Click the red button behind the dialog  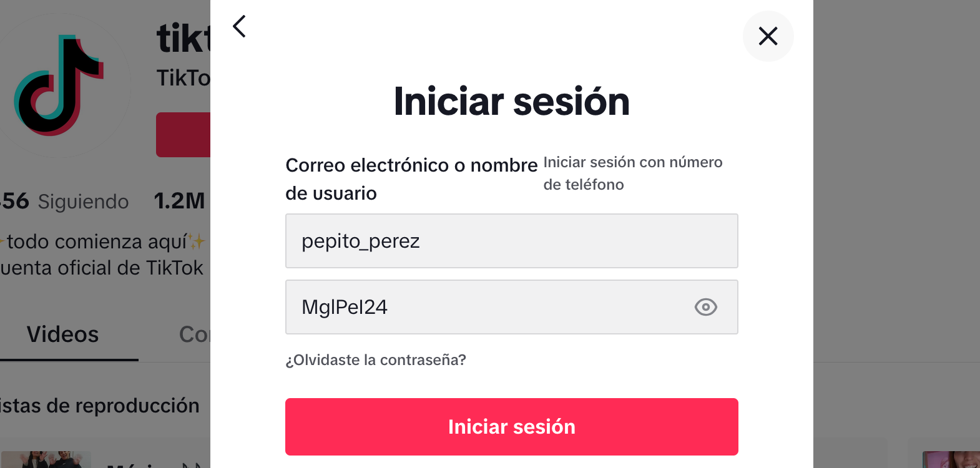184,135
